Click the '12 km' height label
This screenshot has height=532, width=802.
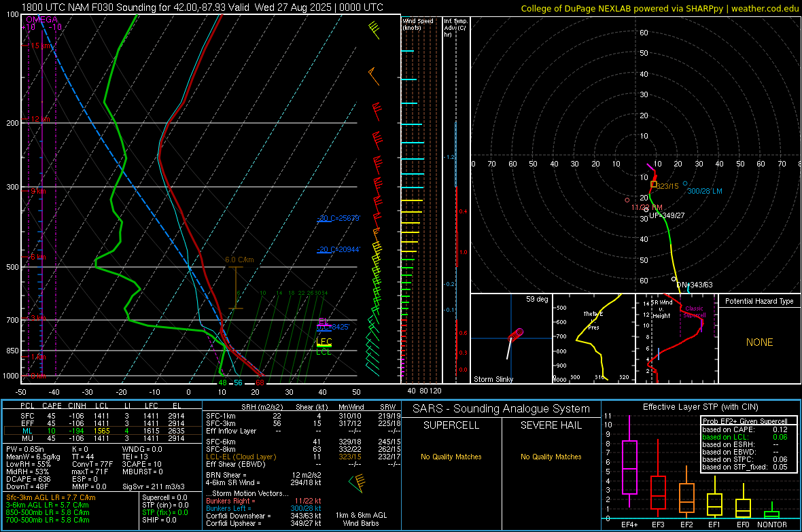(x=40, y=119)
